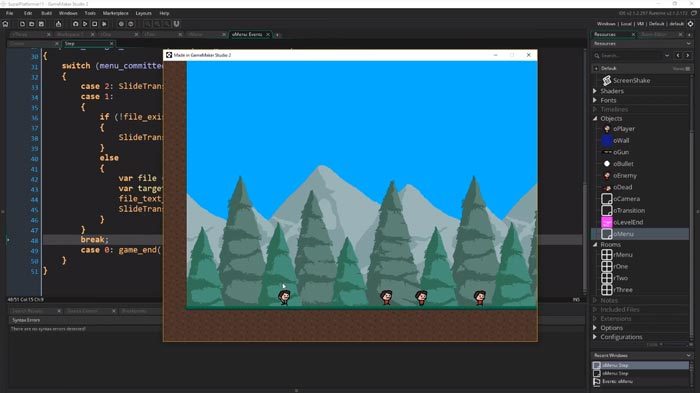Click the oGun object sprite icon
Image resolution: width=700 pixels, height=393 pixels.
[607, 152]
